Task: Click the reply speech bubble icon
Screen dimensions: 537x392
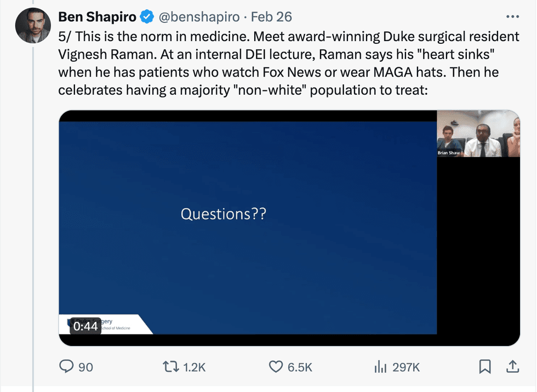Action: pos(66,367)
